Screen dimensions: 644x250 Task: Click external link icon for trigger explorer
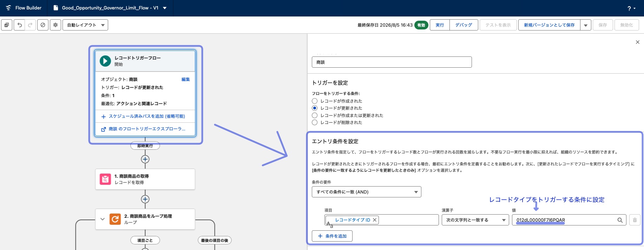pos(104,129)
